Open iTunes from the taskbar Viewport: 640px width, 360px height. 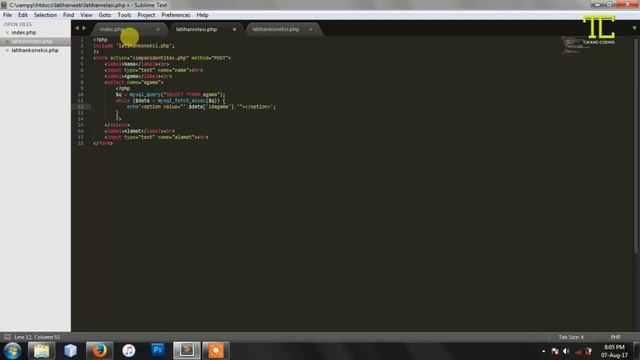129,351
